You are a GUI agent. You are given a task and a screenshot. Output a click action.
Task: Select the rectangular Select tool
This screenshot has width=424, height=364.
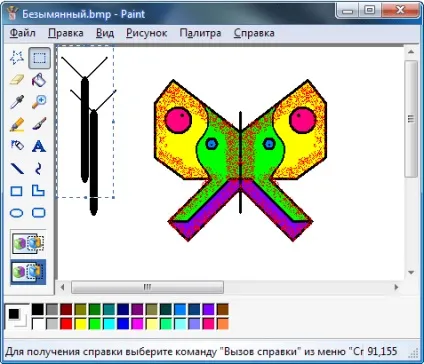[x=39, y=58]
